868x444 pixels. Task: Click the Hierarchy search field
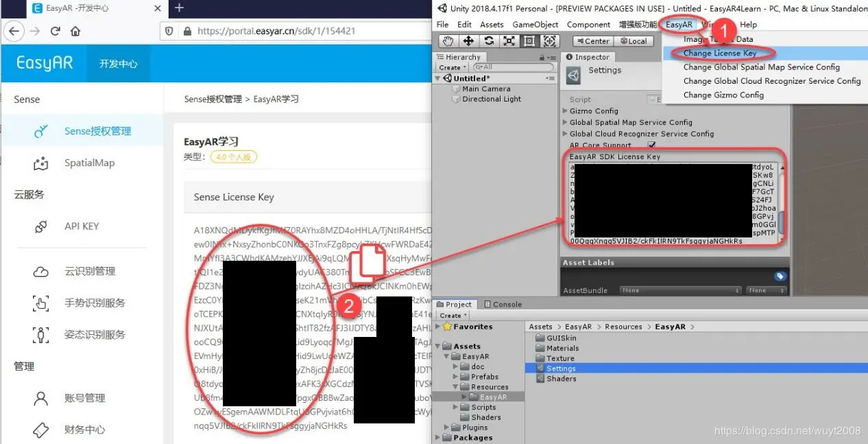point(514,67)
